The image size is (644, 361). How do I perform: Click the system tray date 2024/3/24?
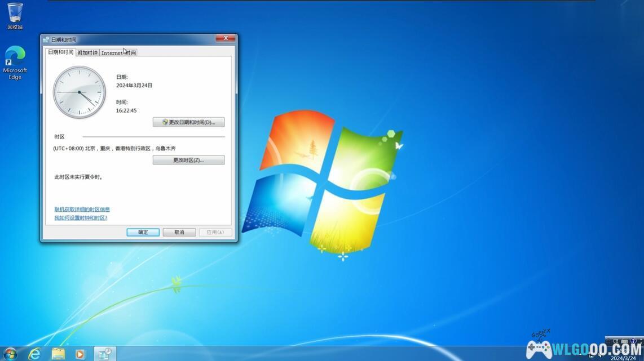[623, 358]
